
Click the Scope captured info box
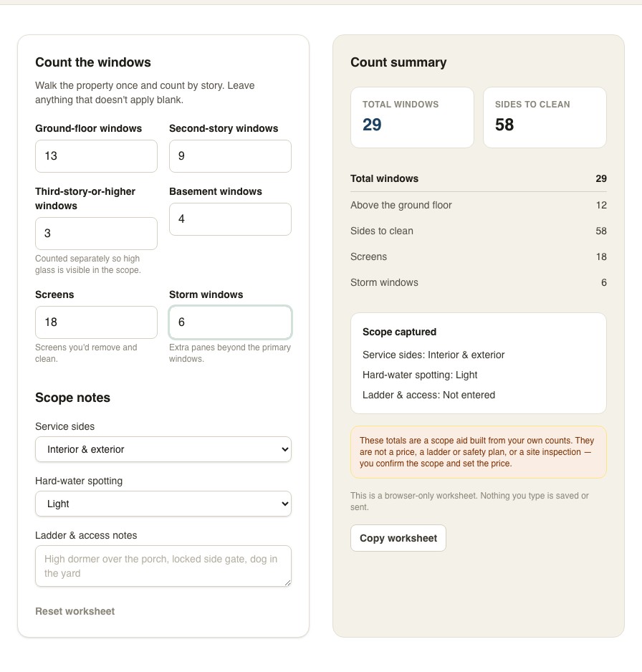coord(479,363)
